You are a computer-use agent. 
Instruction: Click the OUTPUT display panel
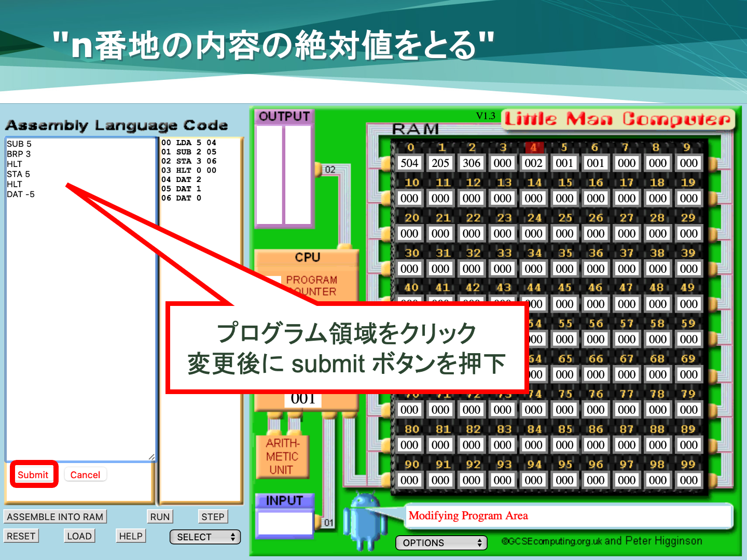coord(284,175)
